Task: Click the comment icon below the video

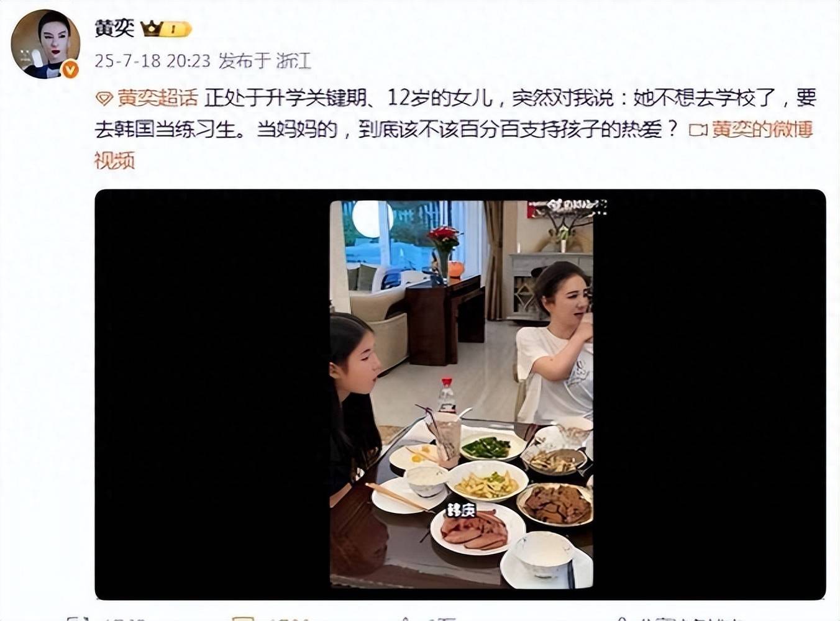Action: click(244, 619)
